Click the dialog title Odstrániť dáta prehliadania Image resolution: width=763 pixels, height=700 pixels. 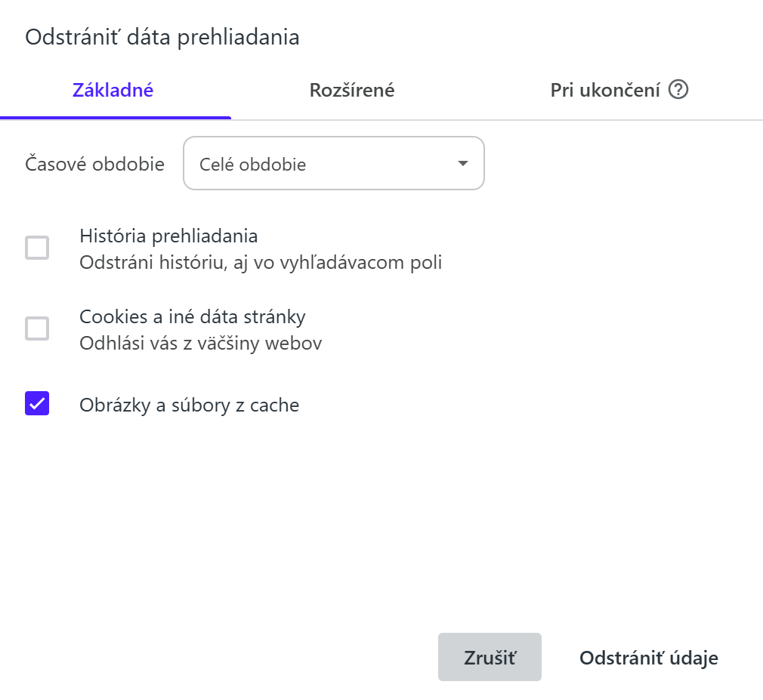click(x=162, y=38)
